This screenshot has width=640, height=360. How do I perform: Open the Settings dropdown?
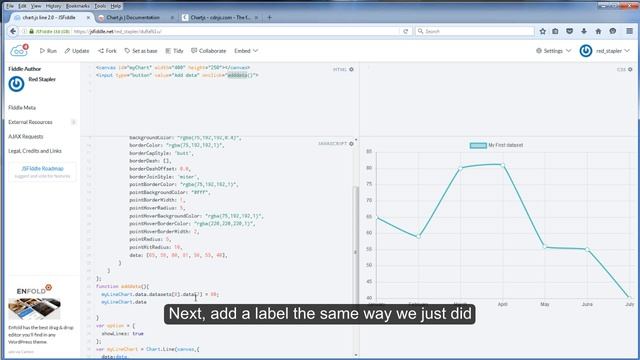pos(553,51)
